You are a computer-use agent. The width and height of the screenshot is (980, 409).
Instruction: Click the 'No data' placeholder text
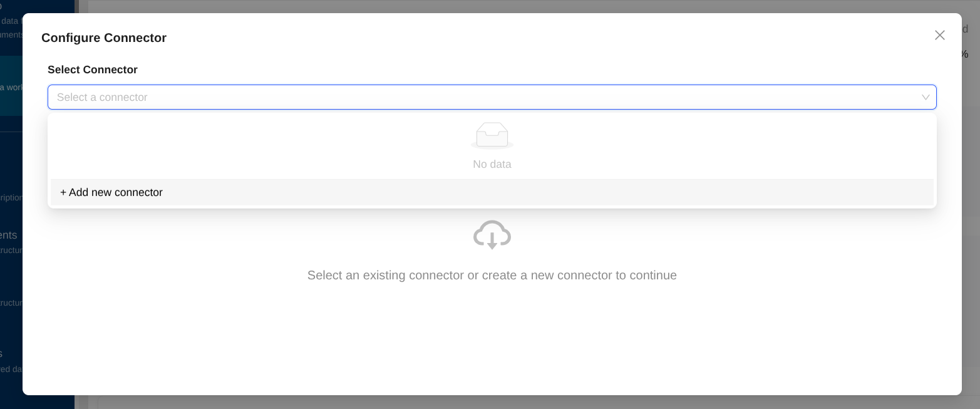pyautogui.click(x=492, y=165)
